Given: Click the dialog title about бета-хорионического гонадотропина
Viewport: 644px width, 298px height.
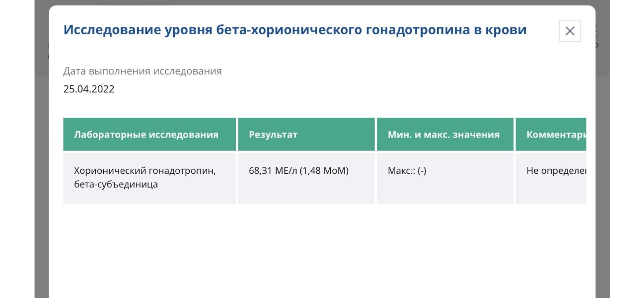Looking at the screenshot, I should pyautogui.click(x=295, y=30).
